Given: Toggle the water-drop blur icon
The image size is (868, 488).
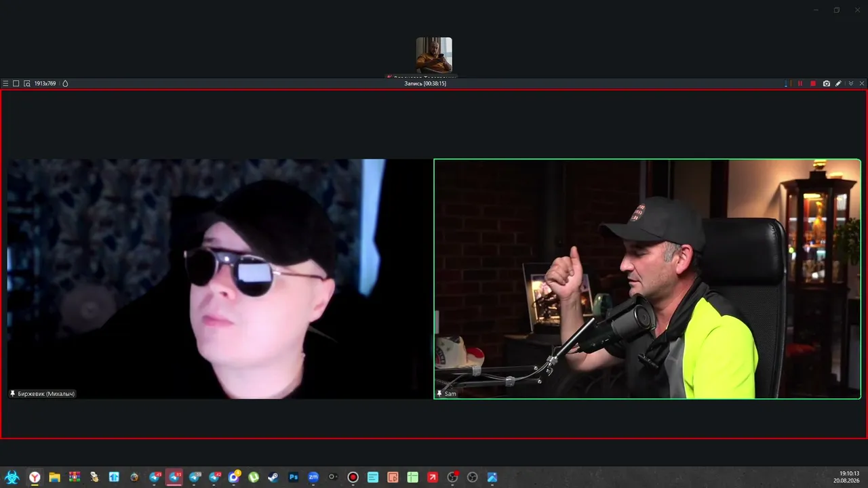Looking at the screenshot, I should pos(65,83).
